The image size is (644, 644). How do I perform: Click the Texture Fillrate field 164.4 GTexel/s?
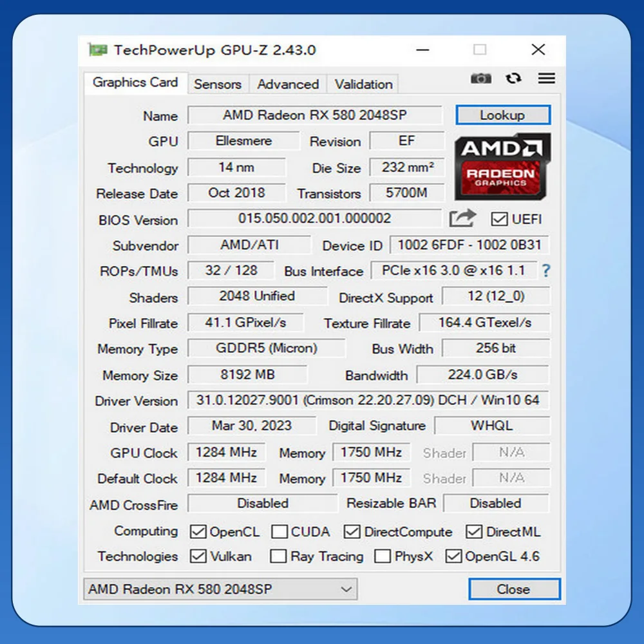[x=484, y=323]
